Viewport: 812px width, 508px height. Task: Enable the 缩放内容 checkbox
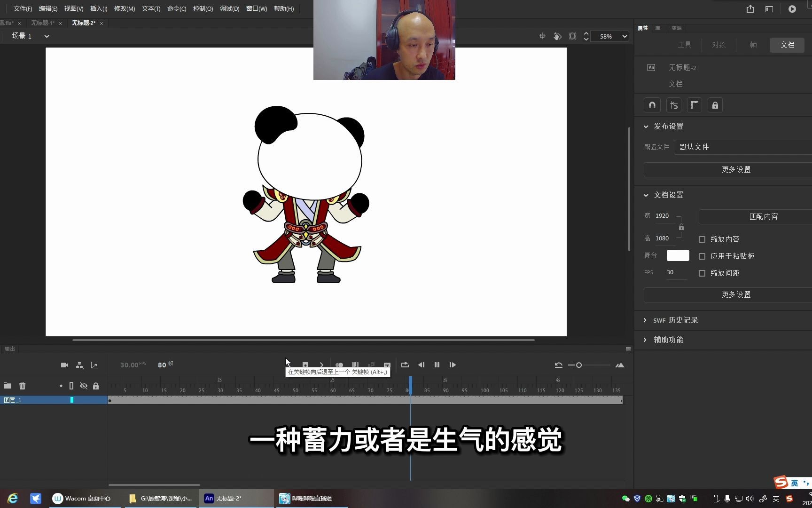click(x=702, y=239)
